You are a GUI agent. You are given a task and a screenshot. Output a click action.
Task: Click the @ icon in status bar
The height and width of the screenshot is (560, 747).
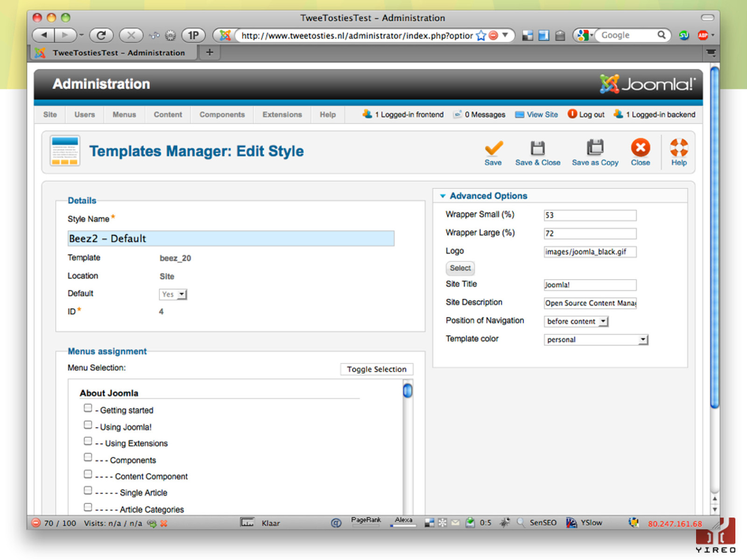[x=336, y=523]
